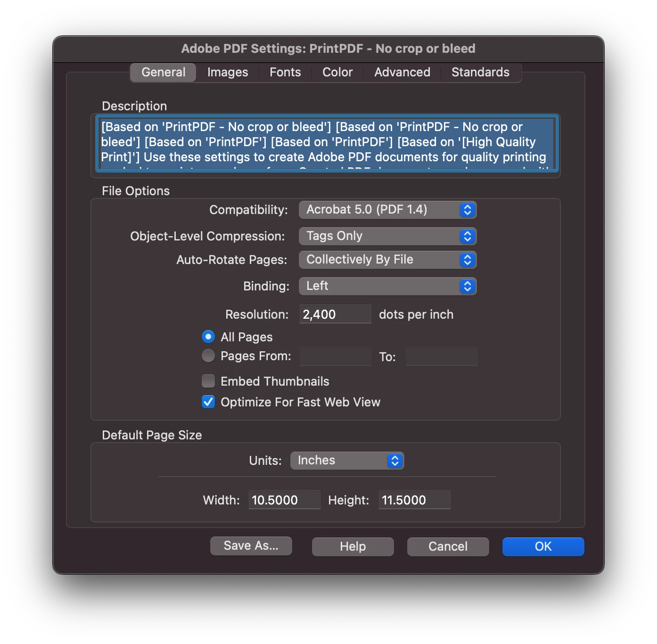
Task: Click the 'dots per inch' label
Action: [x=416, y=314]
